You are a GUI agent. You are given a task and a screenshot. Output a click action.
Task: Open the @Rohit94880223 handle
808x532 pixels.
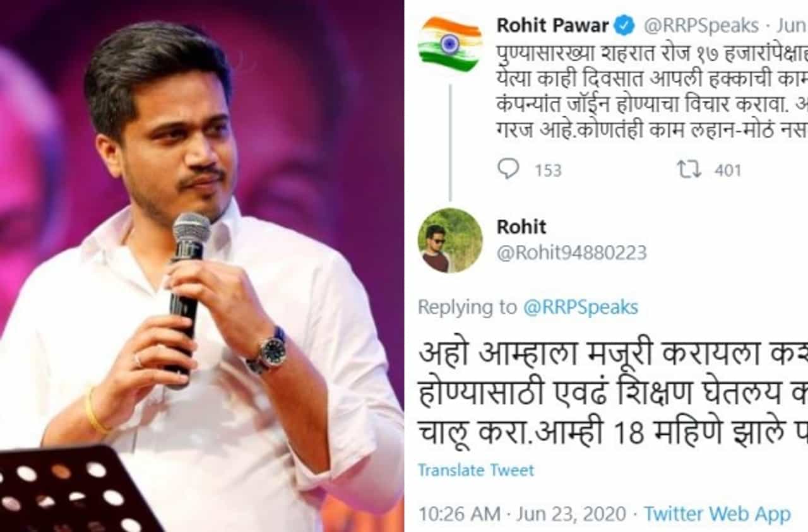pyautogui.click(x=572, y=253)
